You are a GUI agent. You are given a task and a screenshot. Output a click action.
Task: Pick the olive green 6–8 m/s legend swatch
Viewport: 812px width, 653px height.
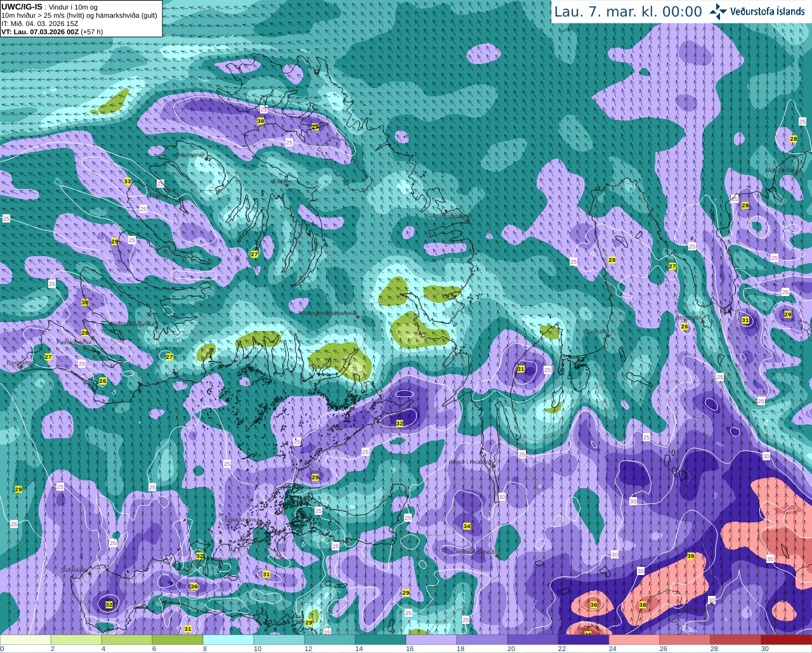tap(178, 640)
